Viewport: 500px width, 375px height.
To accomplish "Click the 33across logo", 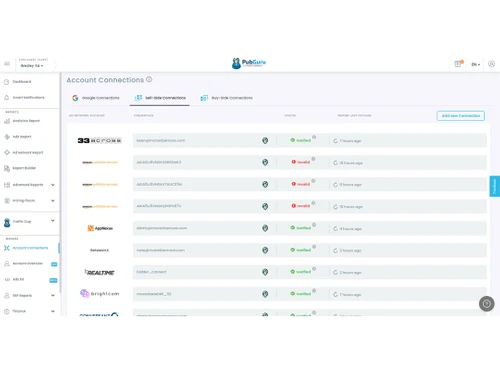I will (x=100, y=140).
